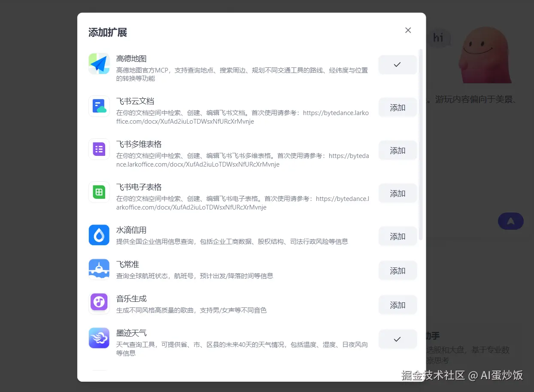Click the purple 音乐生成 music note icon
The height and width of the screenshot is (392, 534).
pos(99,304)
